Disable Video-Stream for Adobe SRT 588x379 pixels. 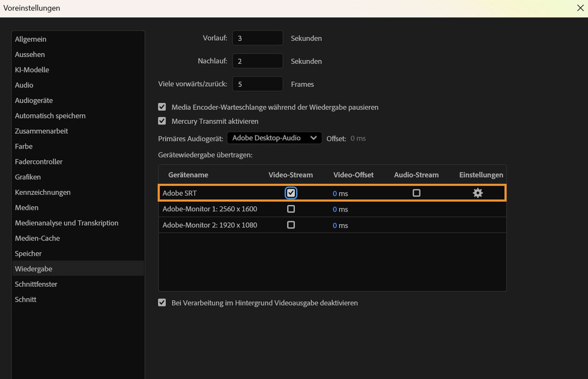(x=290, y=192)
